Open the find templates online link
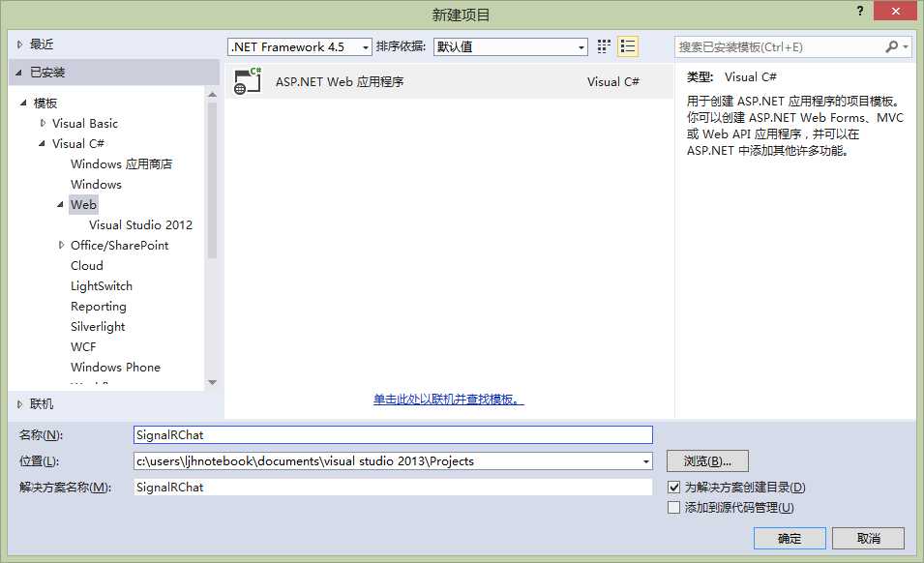The height and width of the screenshot is (563, 924). point(448,400)
